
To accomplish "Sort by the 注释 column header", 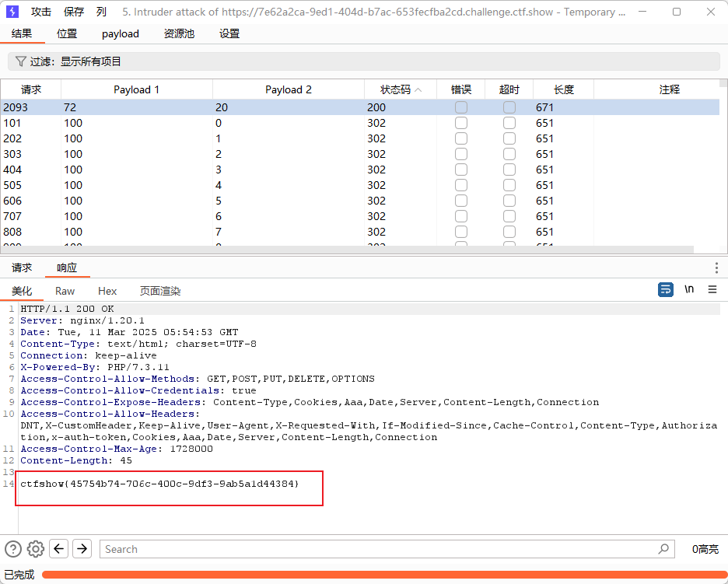I will coord(669,89).
